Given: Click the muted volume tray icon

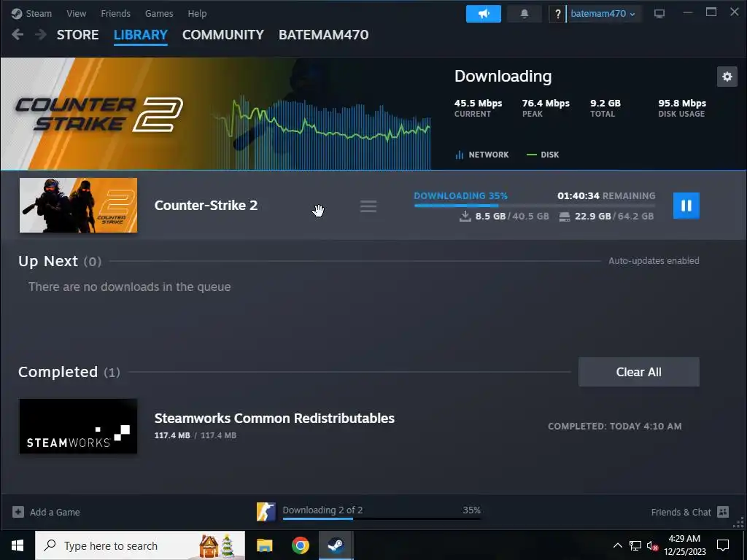Looking at the screenshot, I should [652, 545].
